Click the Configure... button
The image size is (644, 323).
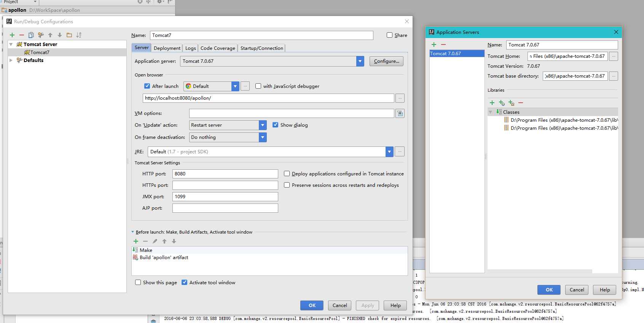click(386, 61)
